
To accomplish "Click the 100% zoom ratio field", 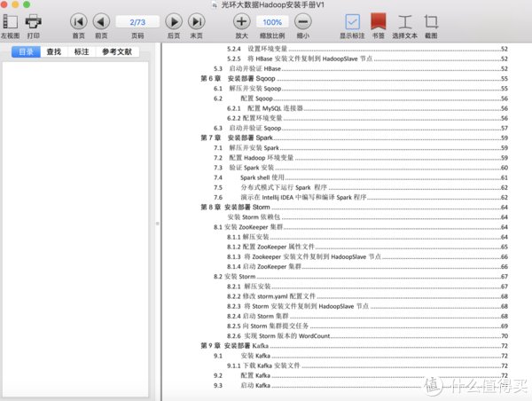I will coord(272,22).
